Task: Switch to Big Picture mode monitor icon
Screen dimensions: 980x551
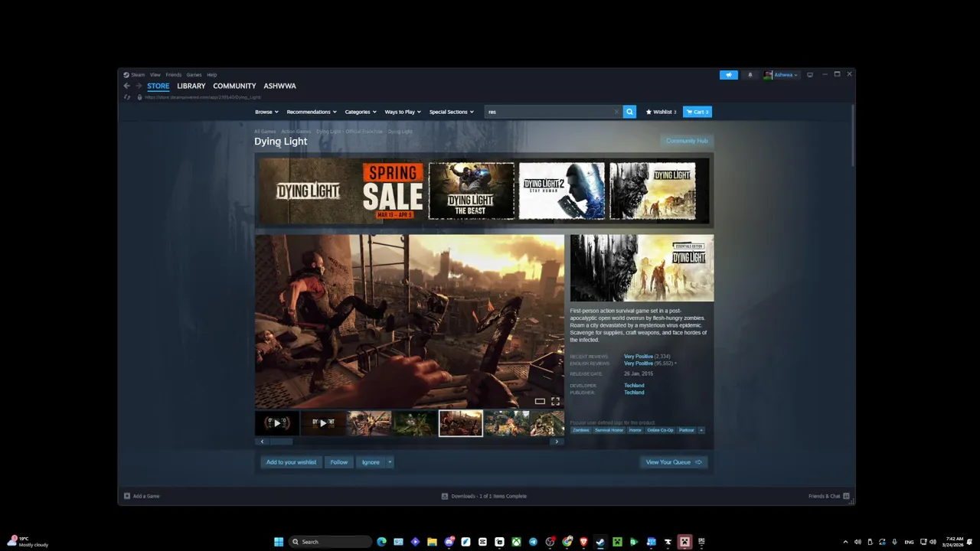Action: tap(810, 75)
